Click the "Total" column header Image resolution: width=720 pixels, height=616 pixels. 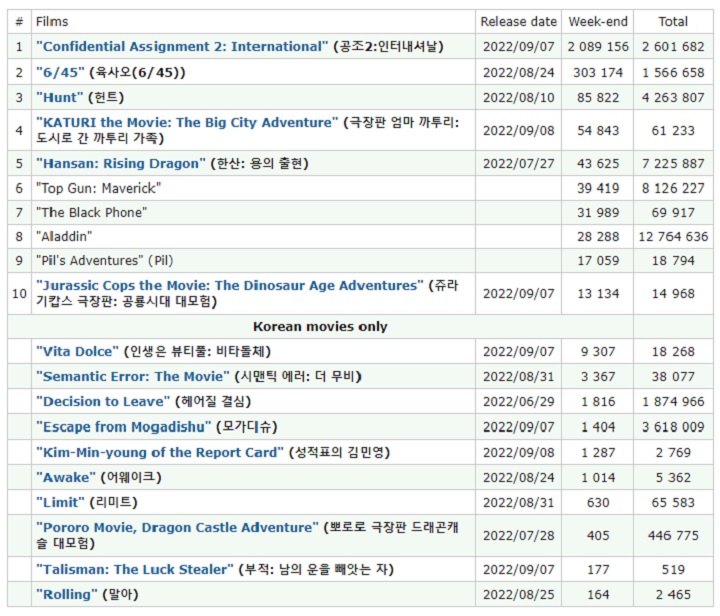(x=673, y=22)
